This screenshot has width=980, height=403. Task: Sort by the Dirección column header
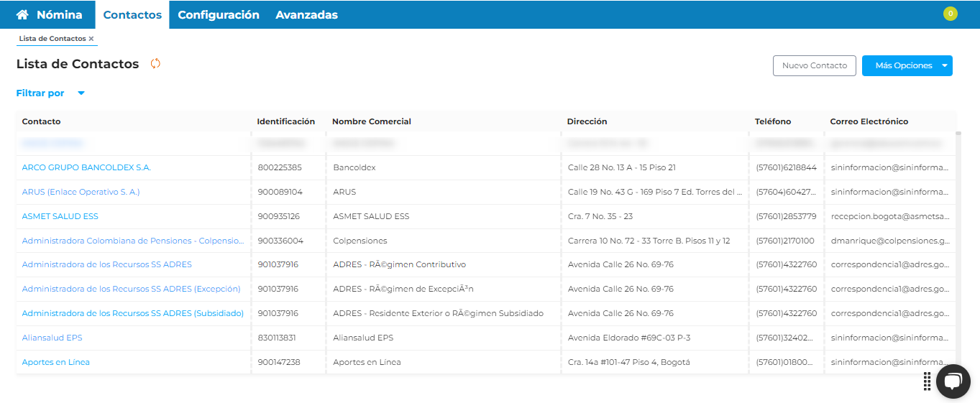tap(587, 121)
